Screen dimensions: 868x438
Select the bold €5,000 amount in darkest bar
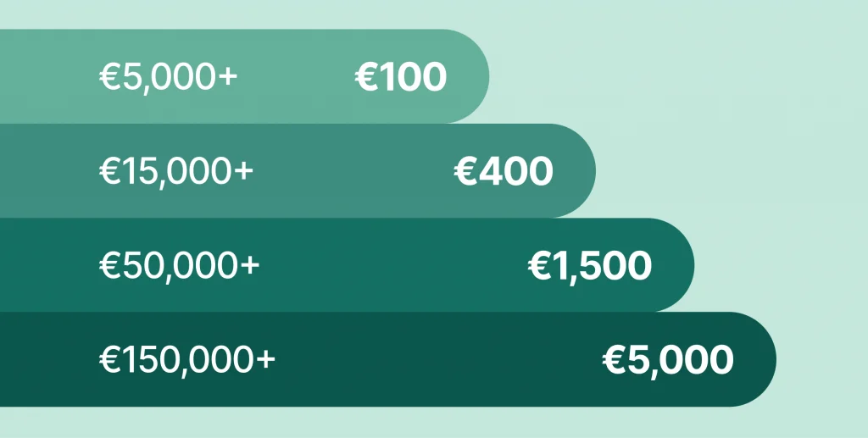(668, 360)
